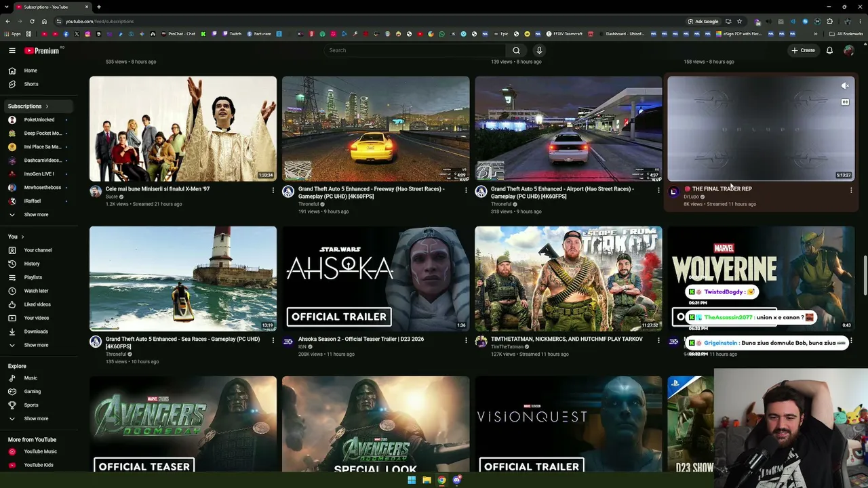Open the Chrome extensions puzzle menu
This screenshot has width=868, height=488.
829,21
